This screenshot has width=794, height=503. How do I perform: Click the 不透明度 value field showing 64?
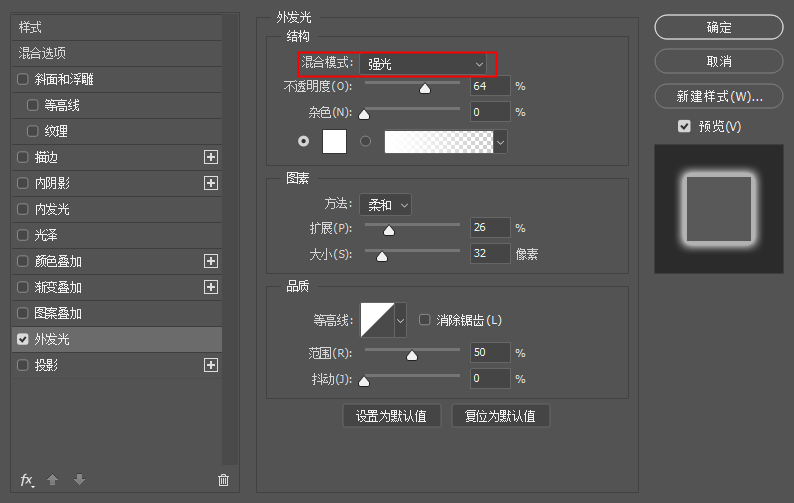point(490,86)
